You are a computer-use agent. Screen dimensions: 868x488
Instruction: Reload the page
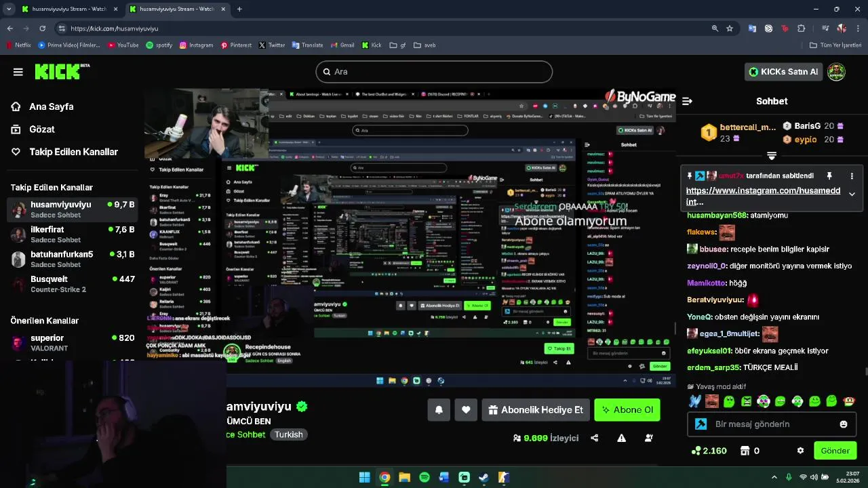click(x=42, y=28)
